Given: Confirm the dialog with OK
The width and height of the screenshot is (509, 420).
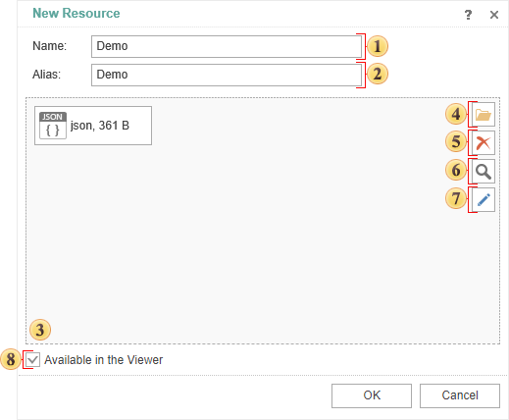Looking at the screenshot, I should (x=372, y=395).
